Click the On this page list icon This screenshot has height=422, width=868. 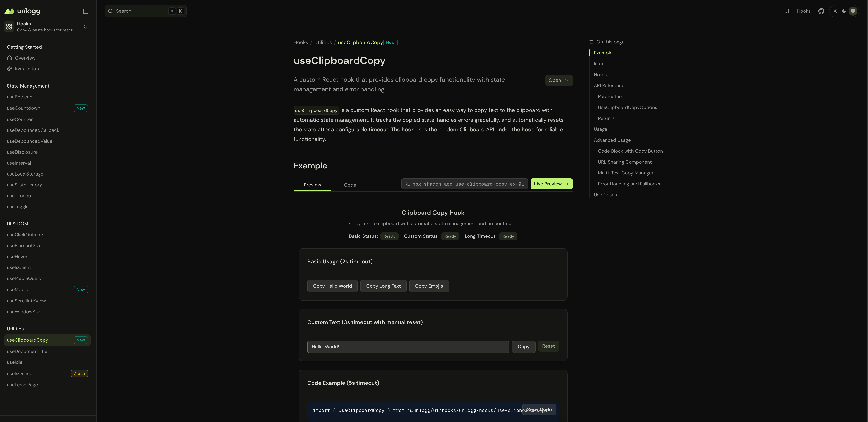click(x=591, y=42)
